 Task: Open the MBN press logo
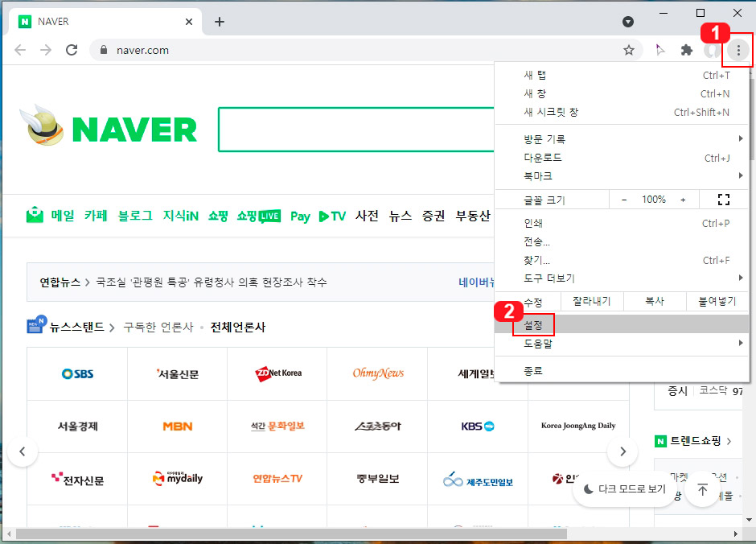(178, 427)
